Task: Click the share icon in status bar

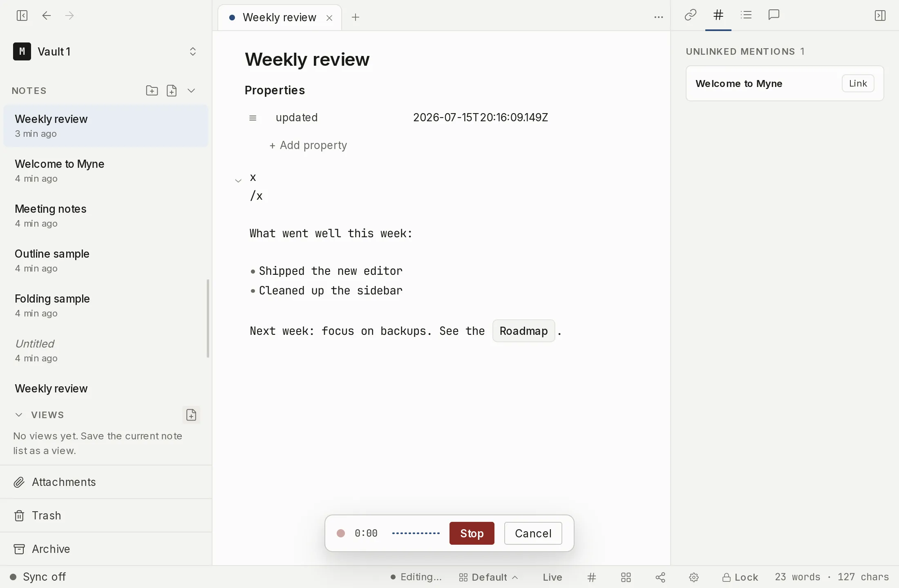Action: pos(660,577)
